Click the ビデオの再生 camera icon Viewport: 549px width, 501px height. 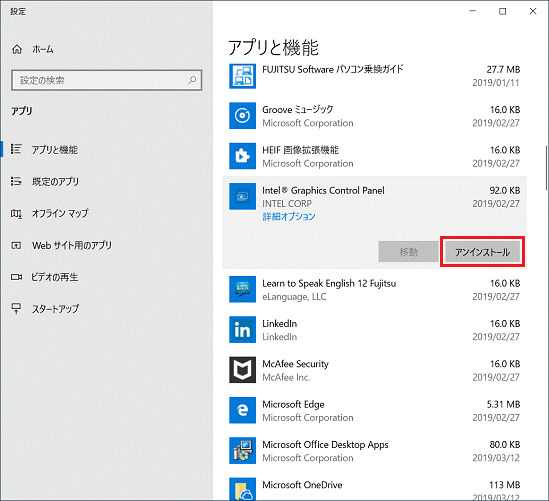coord(16,277)
